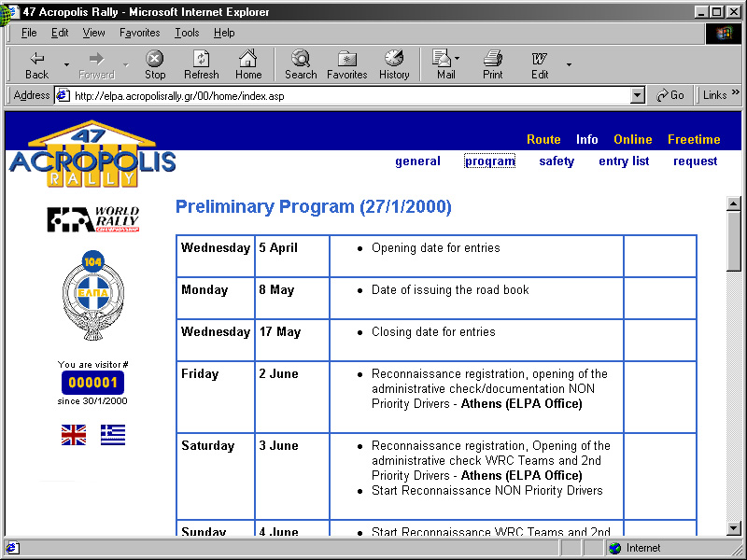Refresh the current page

click(x=202, y=64)
